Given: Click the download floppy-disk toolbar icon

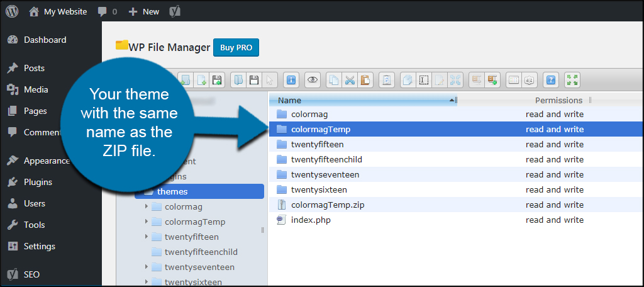Looking at the screenshot, I should click(x=254, y=80).
